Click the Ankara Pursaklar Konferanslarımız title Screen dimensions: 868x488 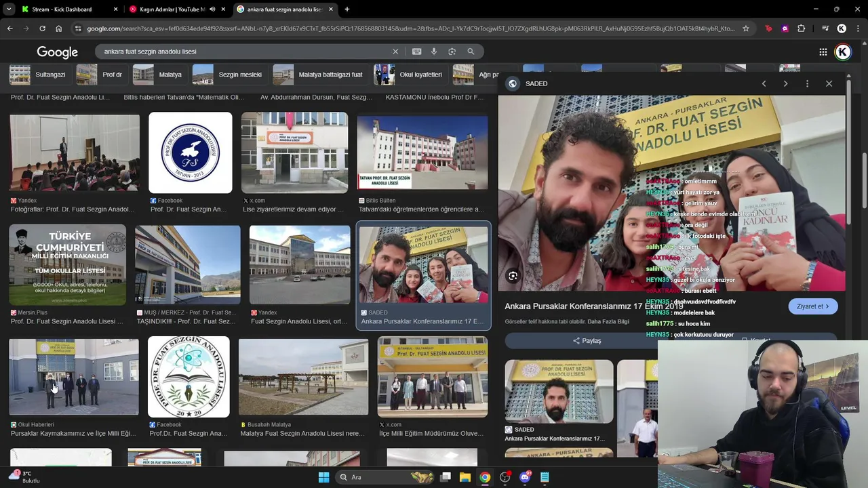point(593,306)
